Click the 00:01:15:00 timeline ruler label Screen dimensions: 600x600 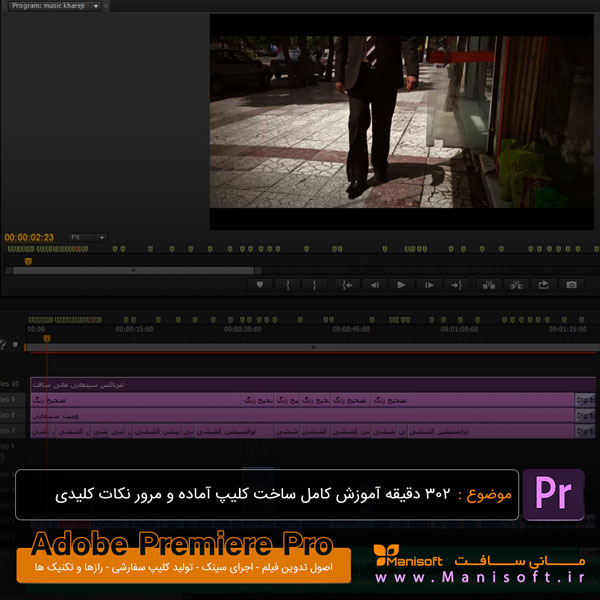tap(567, 329)
